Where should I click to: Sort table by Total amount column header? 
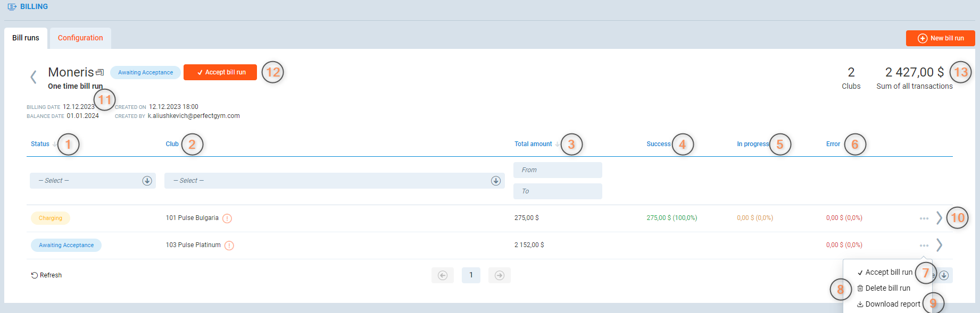click(x=533, y=144)
